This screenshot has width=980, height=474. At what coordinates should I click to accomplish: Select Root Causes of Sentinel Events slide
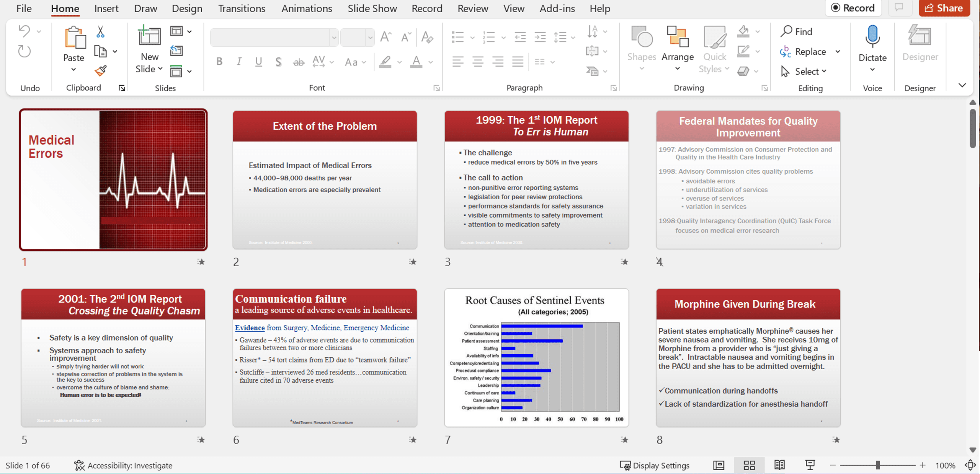tap(536, 358)
